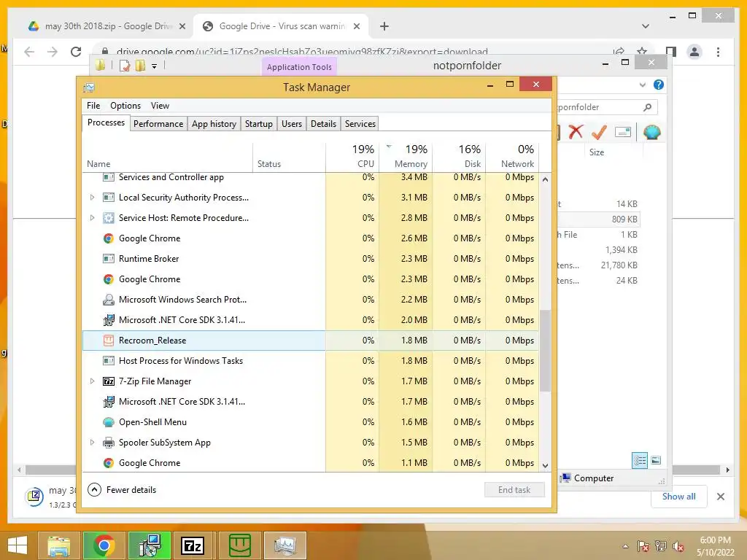Click Size column header in Explorer
This screenshot has height=560, width=747.
coord(597,152)
